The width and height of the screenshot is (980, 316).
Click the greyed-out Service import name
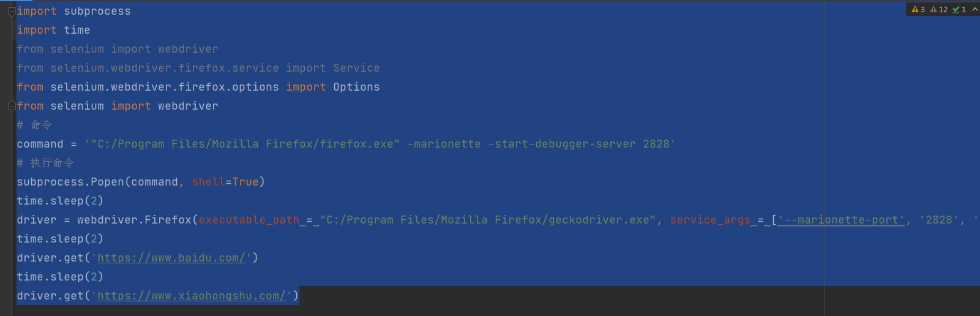(356, 68)
